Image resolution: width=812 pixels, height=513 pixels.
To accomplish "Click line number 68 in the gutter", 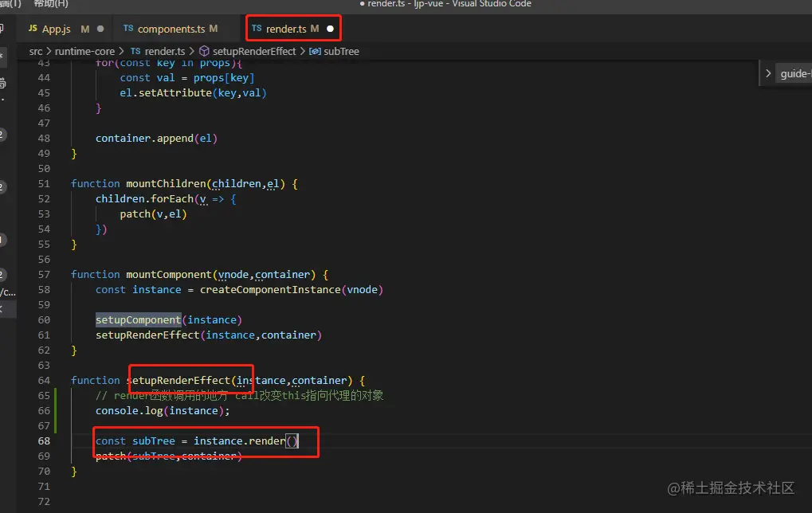I will click(44, 441).
